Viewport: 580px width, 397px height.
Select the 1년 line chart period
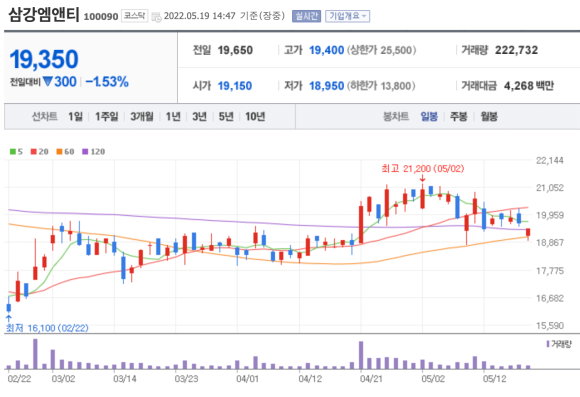pos(173,117)
